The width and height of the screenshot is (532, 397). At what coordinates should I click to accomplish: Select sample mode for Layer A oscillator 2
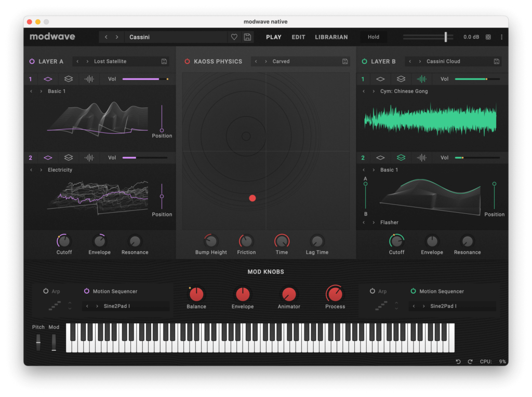coord(89,158)
